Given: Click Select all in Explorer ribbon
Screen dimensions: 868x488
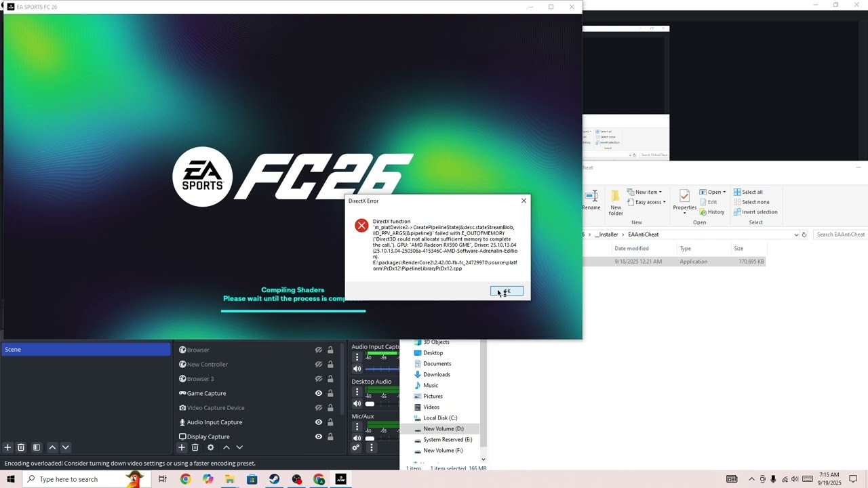Looking at the screenshot, I should tap(748, 192).
